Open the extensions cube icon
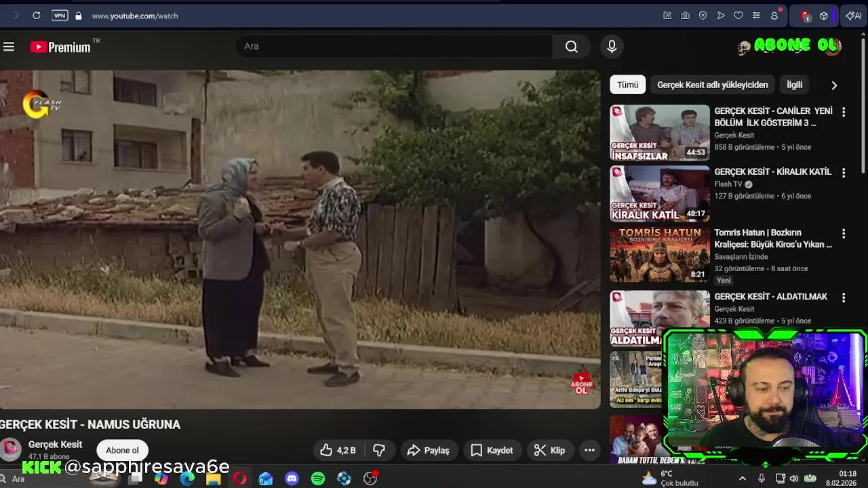Image resolution: width=868 pixels, height=488 pixels. tap(824, 16)
